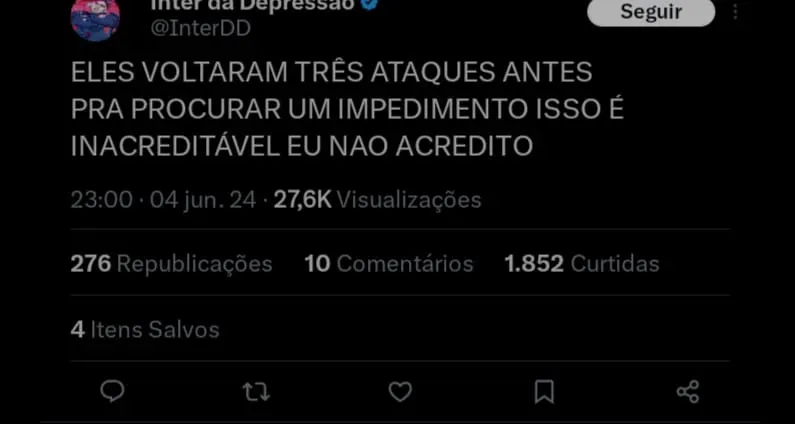795x424 pixels.
Task: View the 10 Comentários list
Action: point(388,264)
